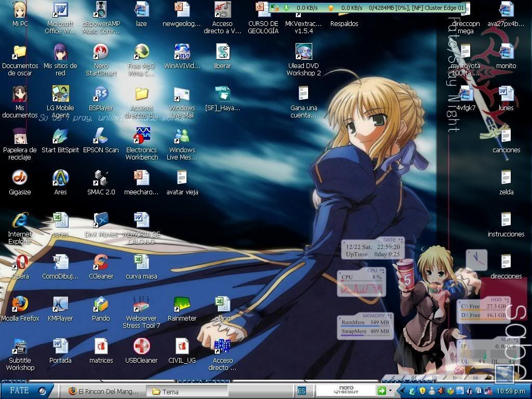Click the yellow security shield tray icon
This screenshot has height=399, width=532.
422,391
